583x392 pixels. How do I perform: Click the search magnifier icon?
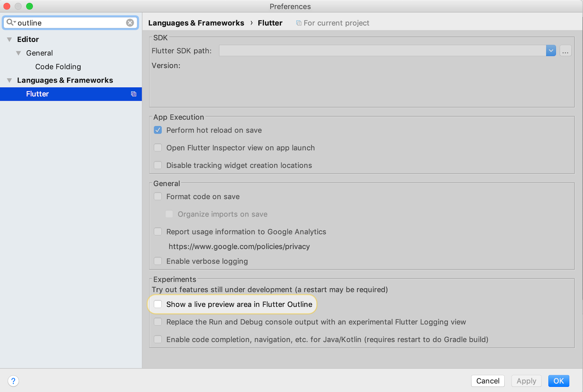[x=10, y=23]
